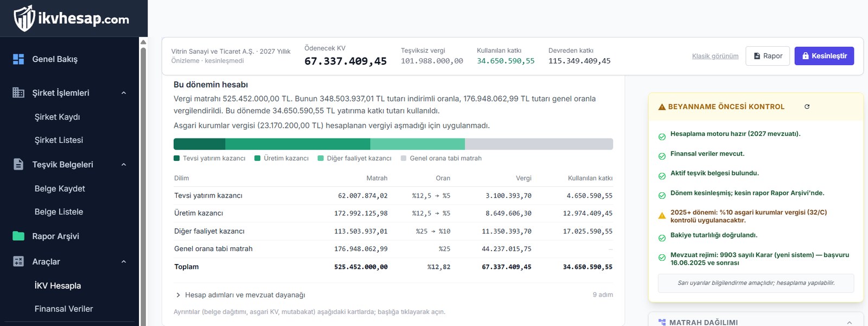This screenshot has width=868, height=326.
Task: Switch to Klasik görünüm
Action: (715, 56)
